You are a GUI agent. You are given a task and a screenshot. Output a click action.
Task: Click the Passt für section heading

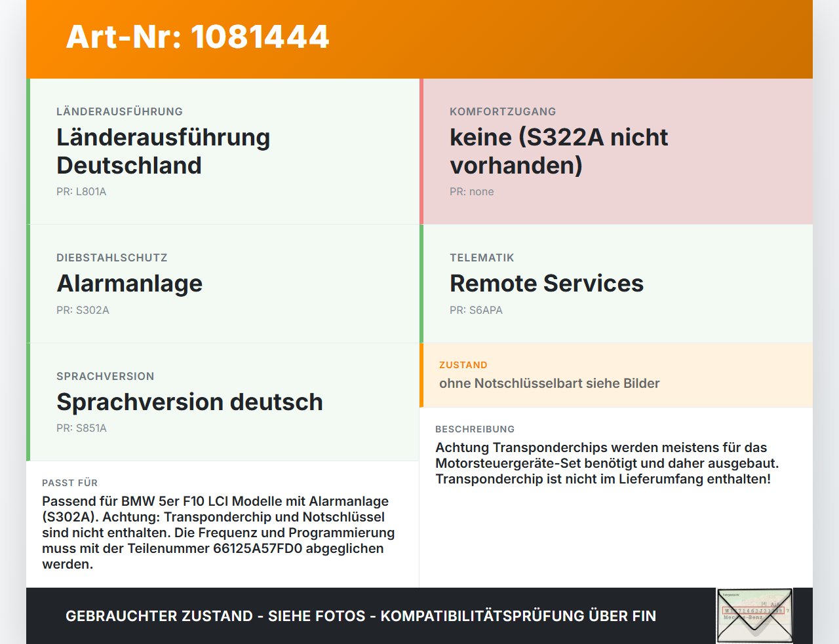pyautogui.click(x=69, y=483)
